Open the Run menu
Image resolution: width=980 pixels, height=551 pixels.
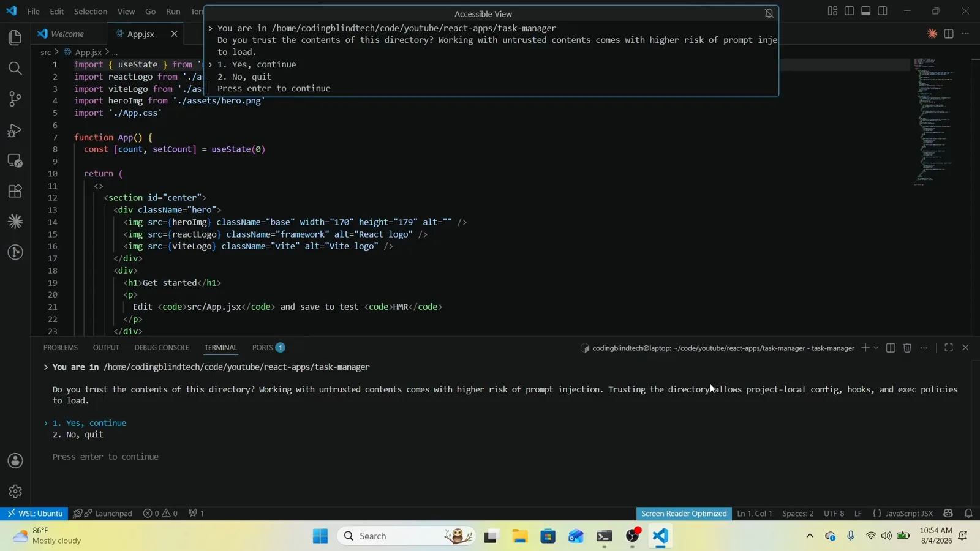click(x=173, y=11)
